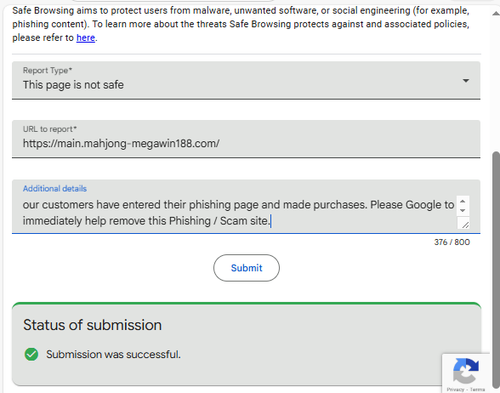Screen dimensions: 500x393
Task: Open the reCAPTCHA Privacy link
Action: tap(455, 389)
